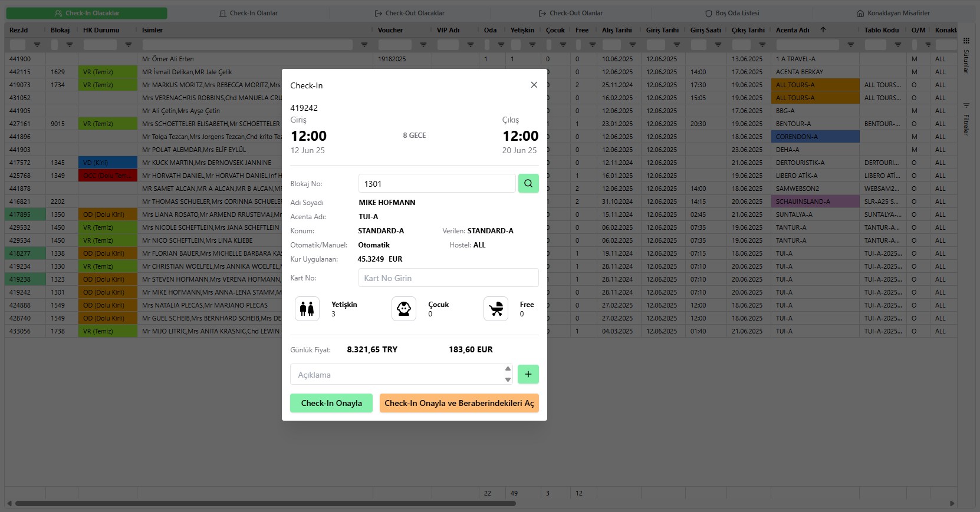Click the Free baby stroller icon
Viewport: 980px width, 512px height.
click(x=496, y=309)
